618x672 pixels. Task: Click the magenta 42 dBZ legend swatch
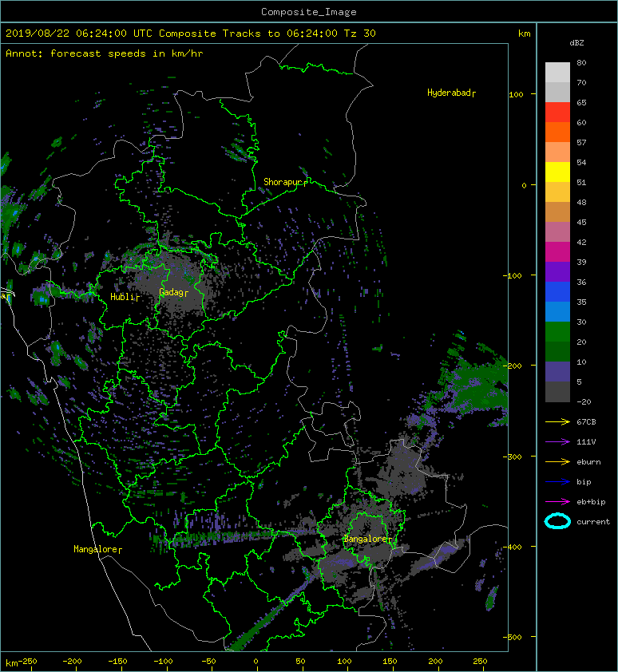(x=557, y=251)
